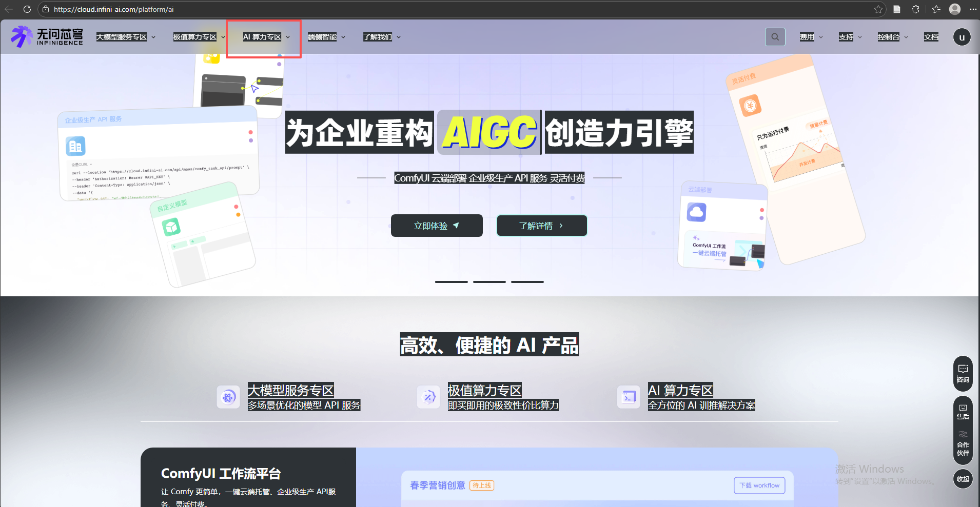Image resolution: width=980 pixels, height=507 pixels.
Task: Click the 立即体验 button
Action: click(436, 226)
